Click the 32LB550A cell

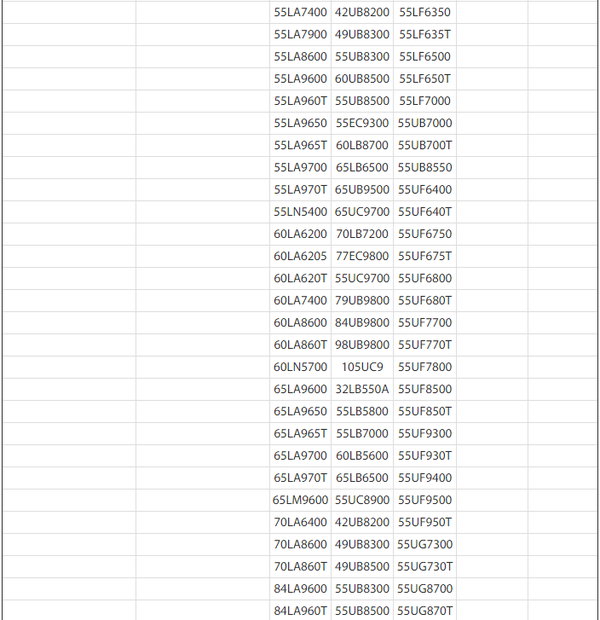(x=362, y=389)
